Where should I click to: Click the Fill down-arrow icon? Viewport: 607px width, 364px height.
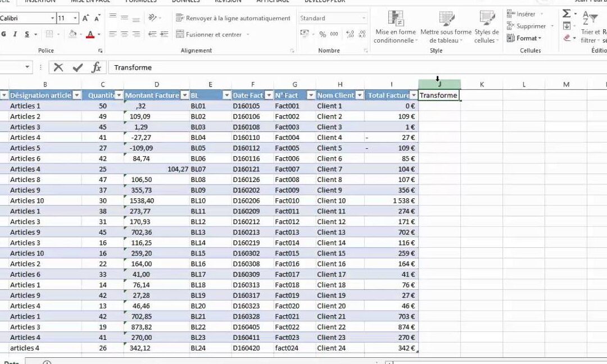[567, 26]
